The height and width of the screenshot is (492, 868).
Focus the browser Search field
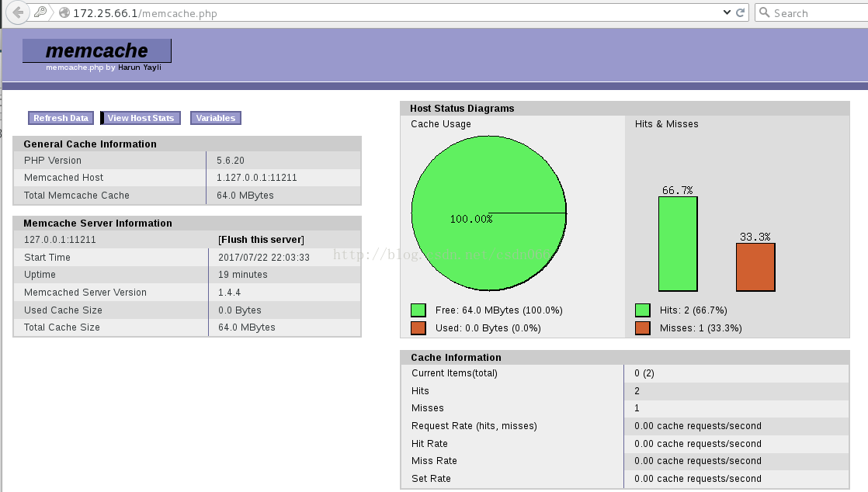(811, 12)
